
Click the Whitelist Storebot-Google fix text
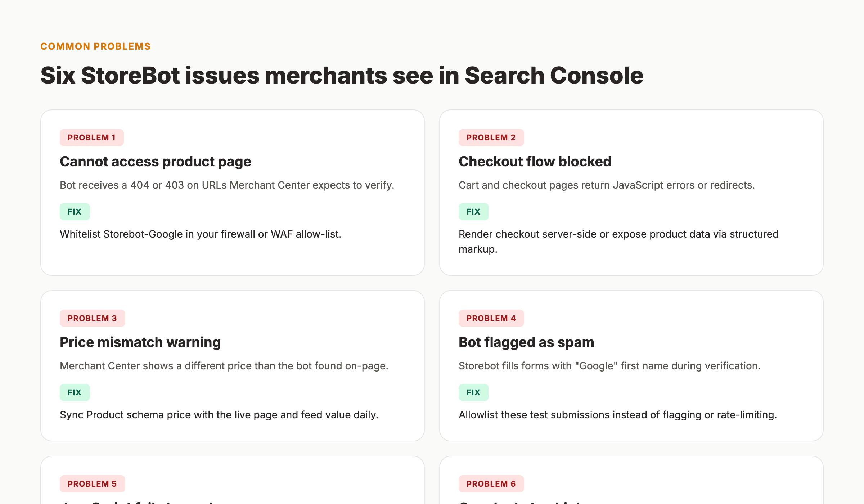(201, 234)
